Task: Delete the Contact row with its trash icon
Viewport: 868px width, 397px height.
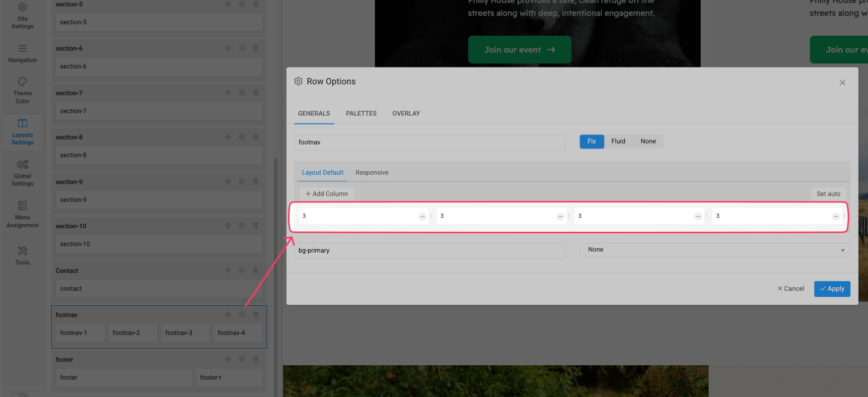Action: pos(256,270)
